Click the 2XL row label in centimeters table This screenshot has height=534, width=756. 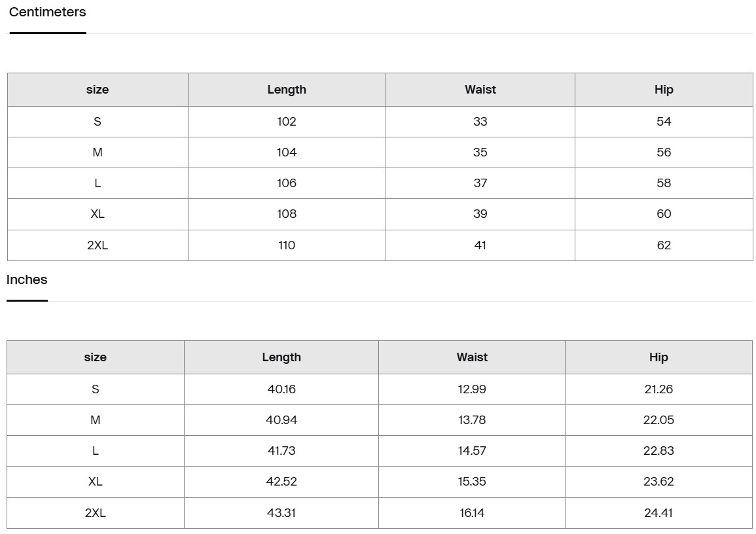[98, 245]
